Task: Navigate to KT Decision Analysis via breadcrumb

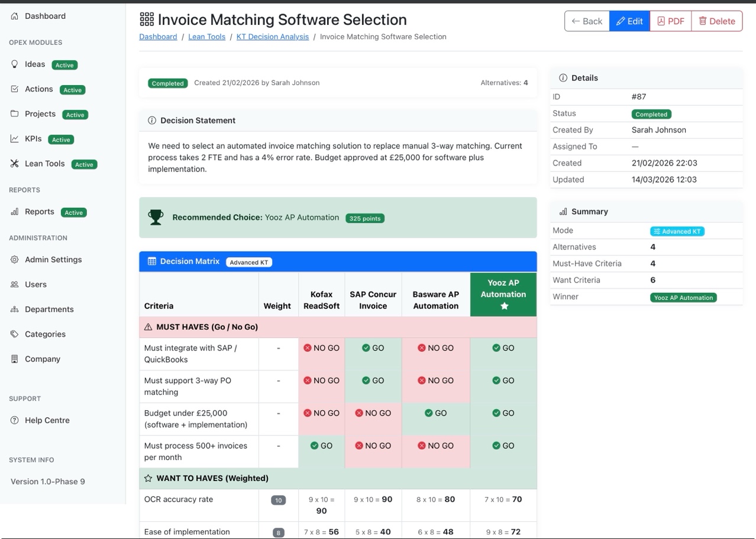Action: coord(272,37)
